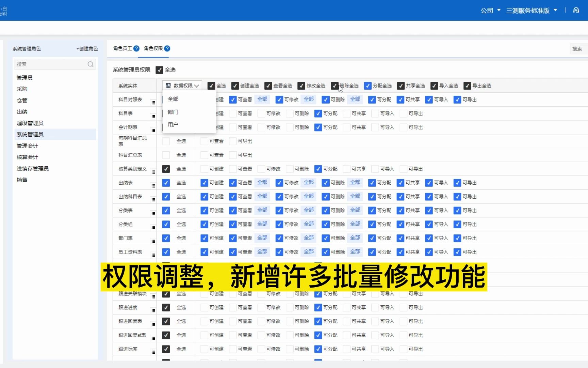Open 可查看 全部 scope in 部门表 row
This screenshot has width=588, height=368.
point(262,238)
